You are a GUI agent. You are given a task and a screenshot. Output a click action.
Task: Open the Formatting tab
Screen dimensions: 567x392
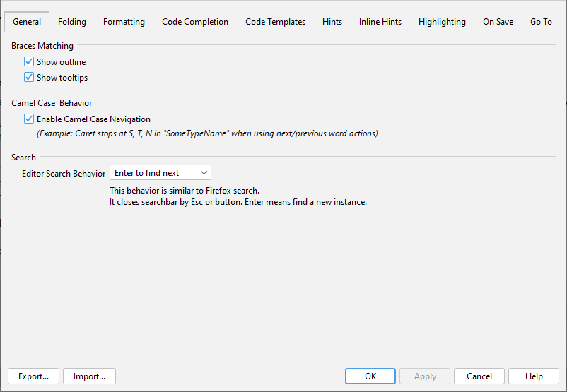point(124,22)
